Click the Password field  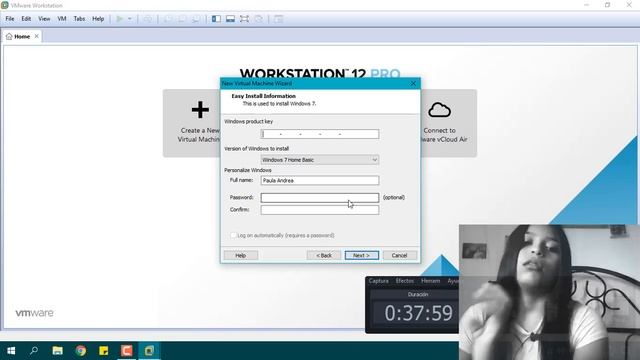[320, 198]
